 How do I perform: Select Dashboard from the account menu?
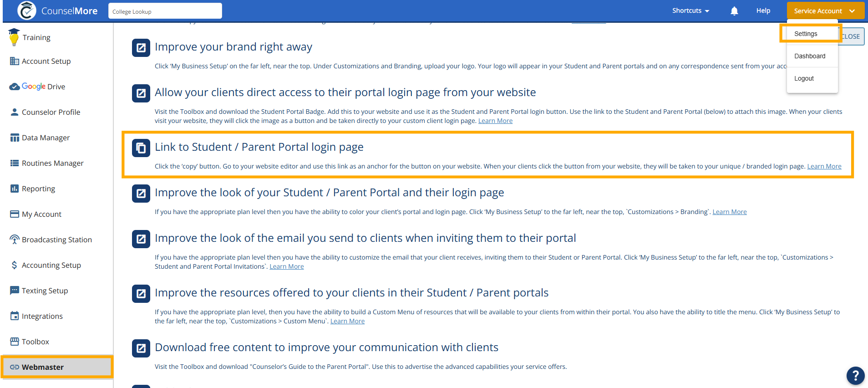[x=809, y=56]
